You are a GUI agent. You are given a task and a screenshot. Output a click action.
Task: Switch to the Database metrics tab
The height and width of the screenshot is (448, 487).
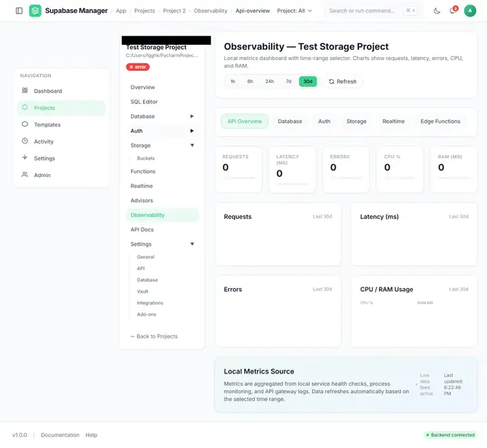coord(290,122)
